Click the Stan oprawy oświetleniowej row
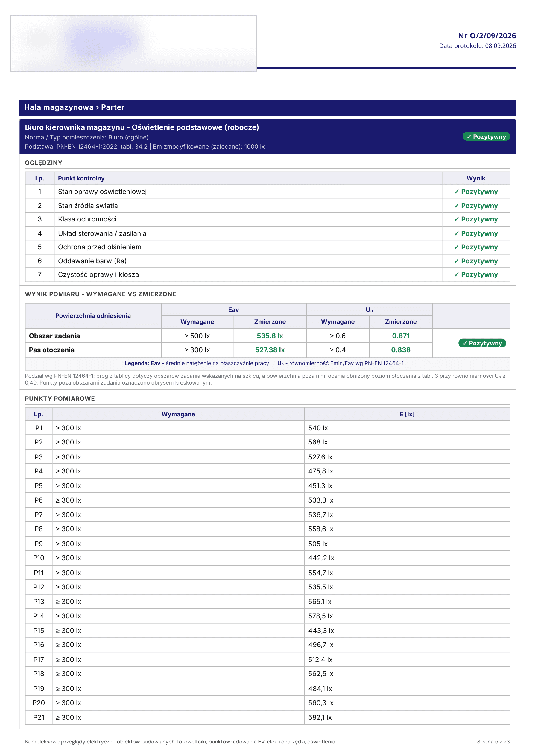The height and width of the screenshot is (756, 535). pyautogui.click(x=267, y=192)
